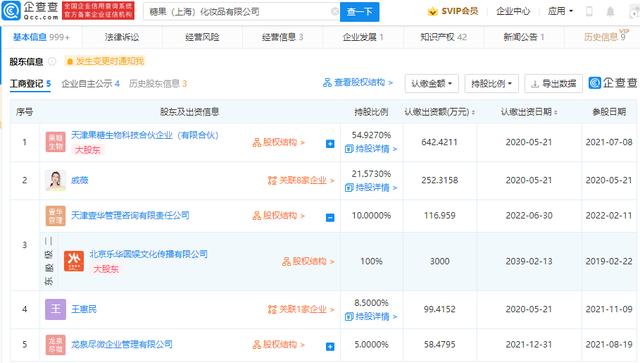640x363 pixels.
Task: Open 北京乐华圆娱文化传播有限公司 link
Action: 149,254
